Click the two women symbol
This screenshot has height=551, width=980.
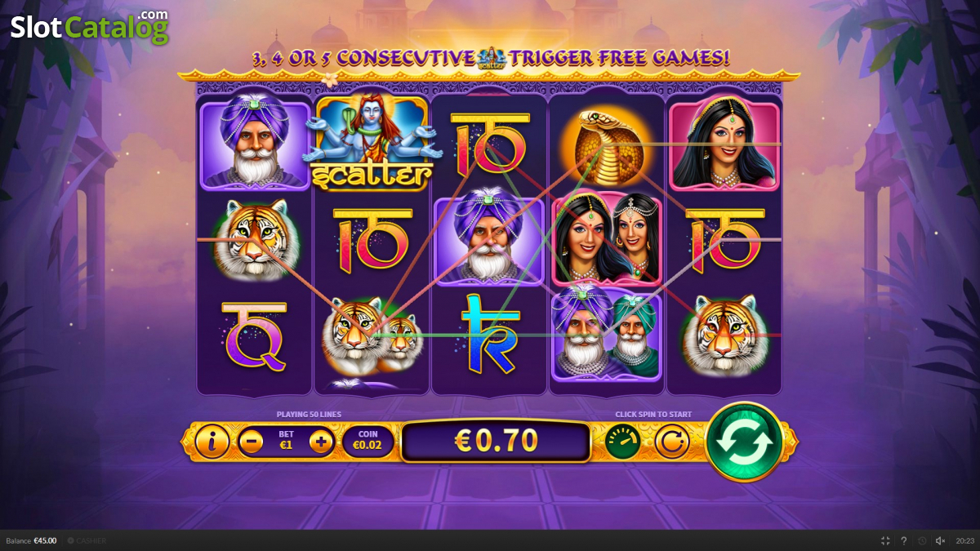pyautogui.click(x=606, y=238)
